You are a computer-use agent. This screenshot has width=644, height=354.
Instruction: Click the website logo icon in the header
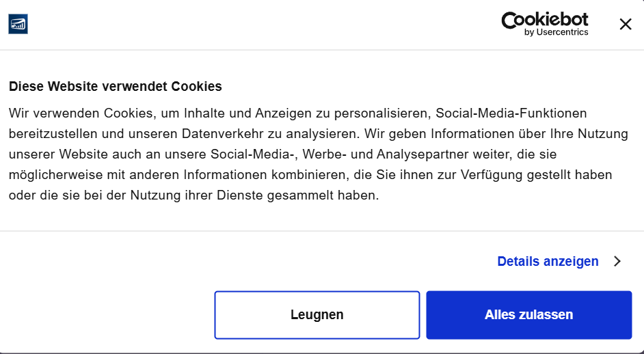(x=18, y=24)
